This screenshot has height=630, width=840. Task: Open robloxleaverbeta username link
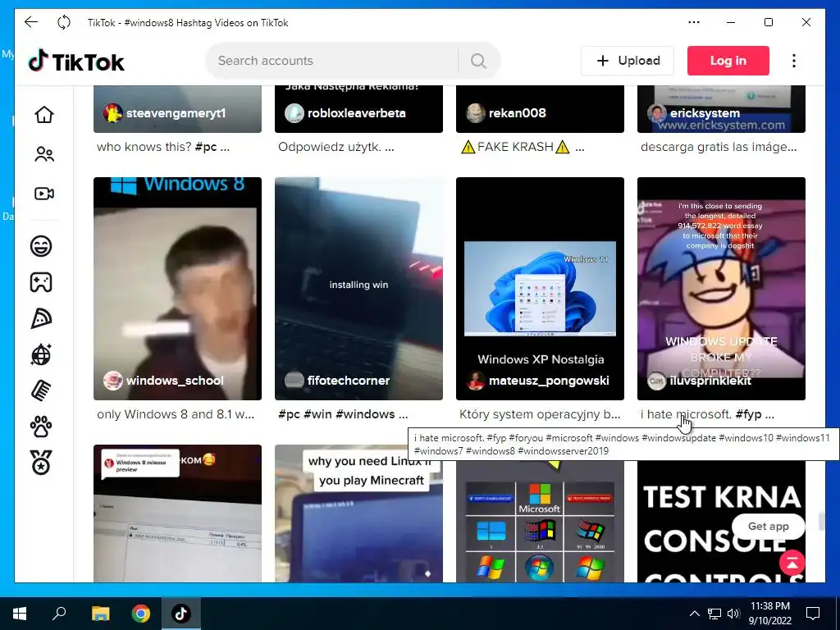357,113
